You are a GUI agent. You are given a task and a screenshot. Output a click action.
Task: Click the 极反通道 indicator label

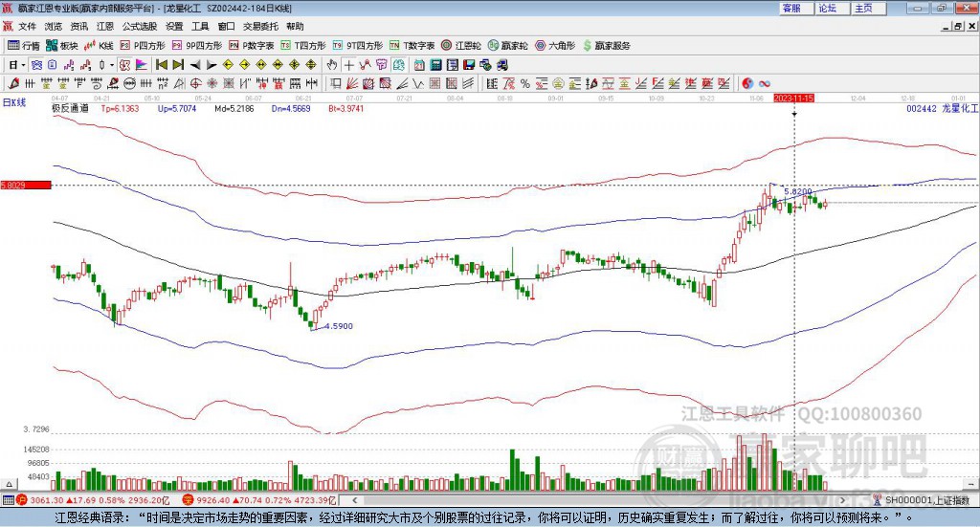pyautogui.click(x=70, y=108)
